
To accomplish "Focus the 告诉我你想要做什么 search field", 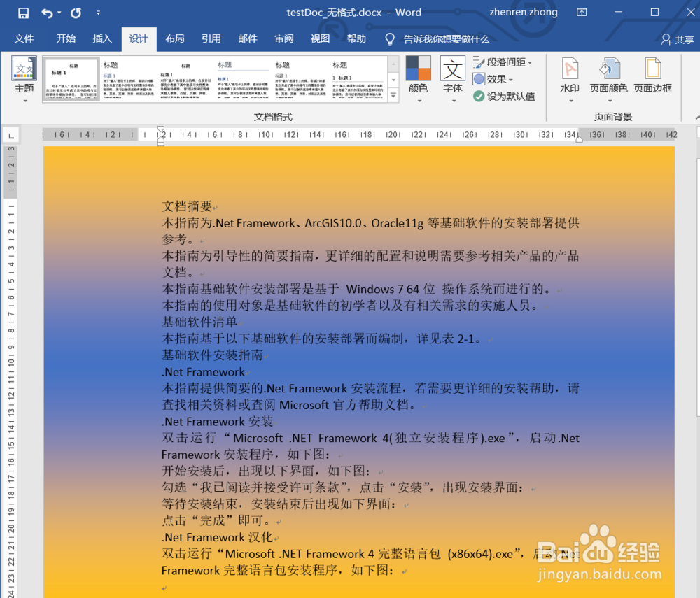I will click(447, 39).
